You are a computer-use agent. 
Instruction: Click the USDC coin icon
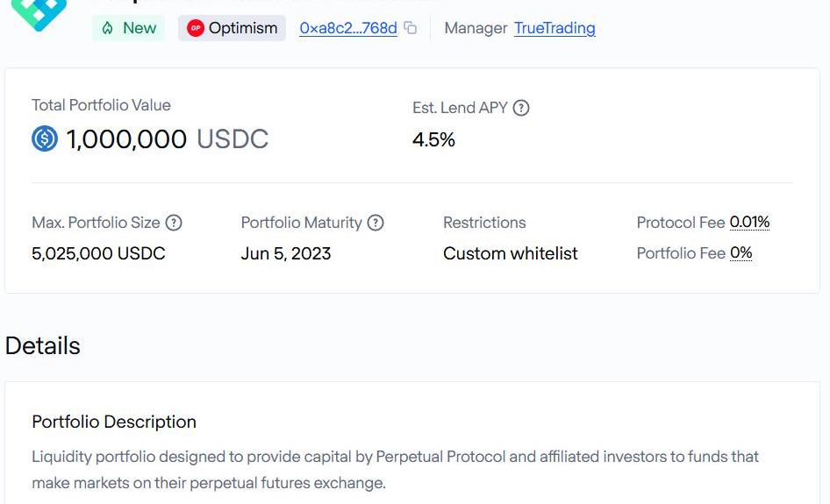45,138
